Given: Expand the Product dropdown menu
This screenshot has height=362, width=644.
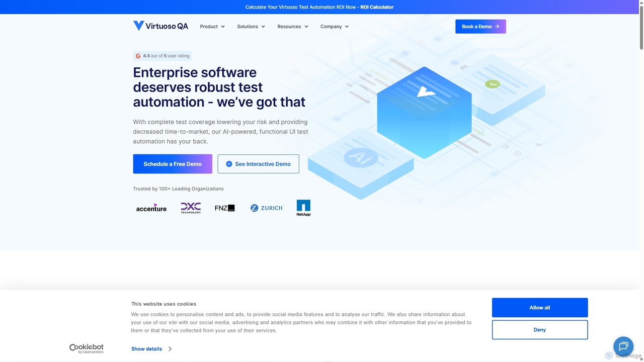Looking at the screenshot, I should [212, 27].
